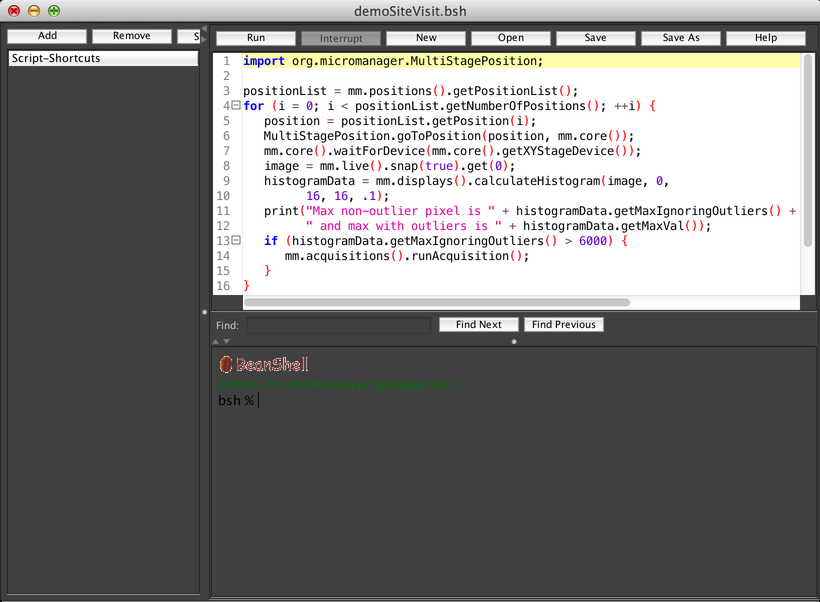Click the red close window button
The width and height of the screenshot is (820, 602).
(x=14, y=10)
